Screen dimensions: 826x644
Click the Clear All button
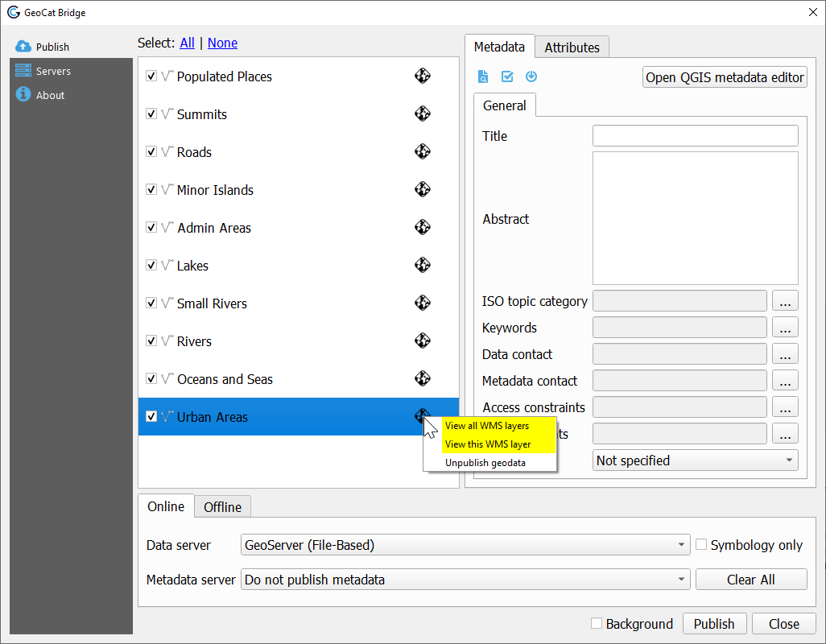(750, 579)
